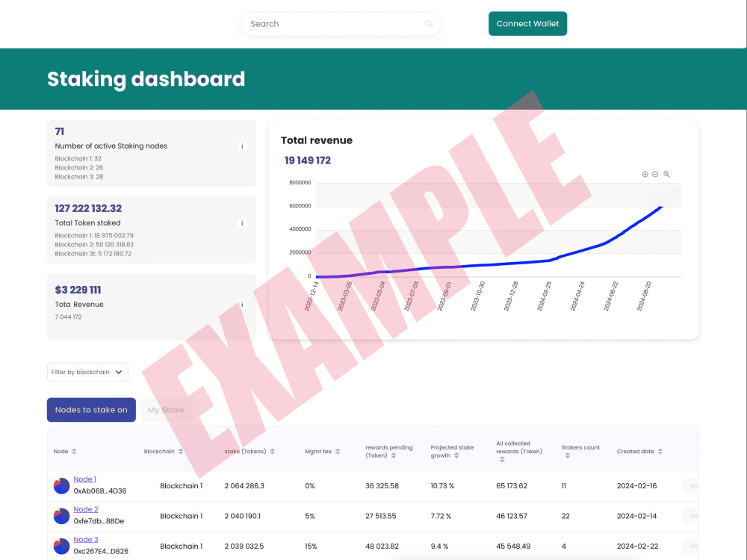The height and width of the screenshot is (560, 747).
Task: Click the $3 229 111 revenue figure
Action: (x=78, y=290)
